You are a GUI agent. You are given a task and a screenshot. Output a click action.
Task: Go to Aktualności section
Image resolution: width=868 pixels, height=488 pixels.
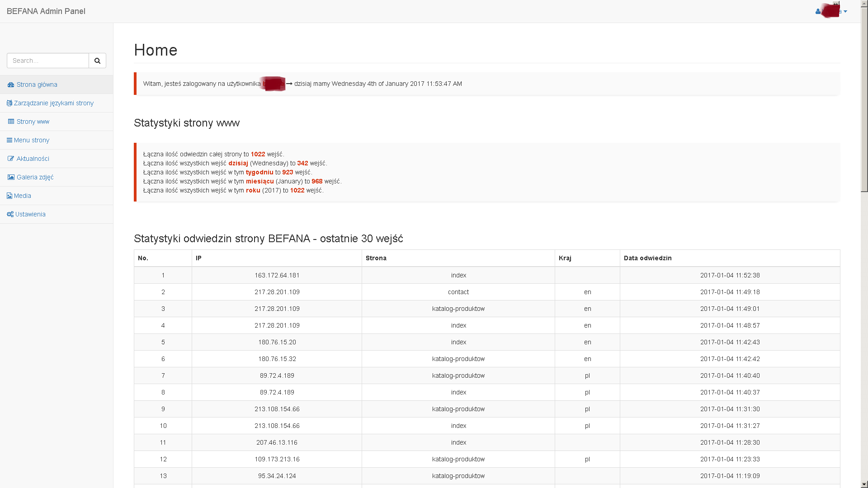pos(33,159)
